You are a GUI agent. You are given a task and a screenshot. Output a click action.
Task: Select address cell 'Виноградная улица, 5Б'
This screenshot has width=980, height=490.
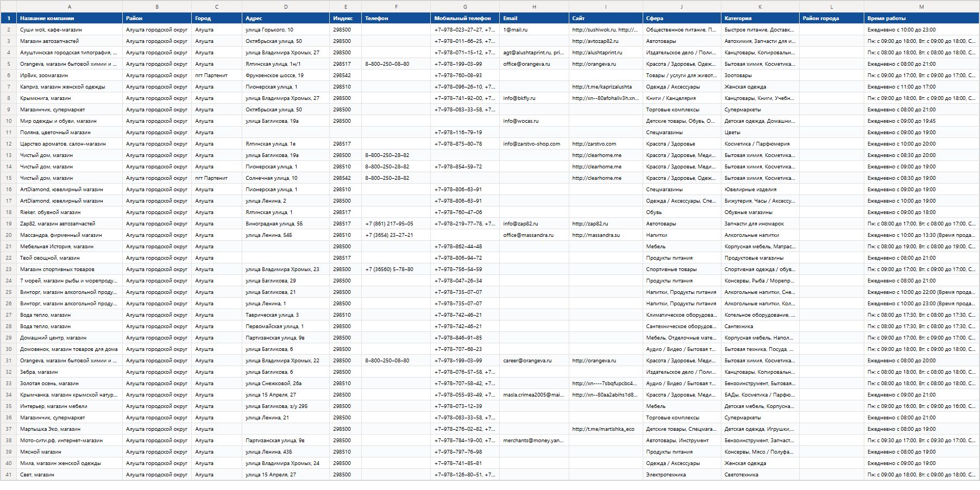(286, 224)
